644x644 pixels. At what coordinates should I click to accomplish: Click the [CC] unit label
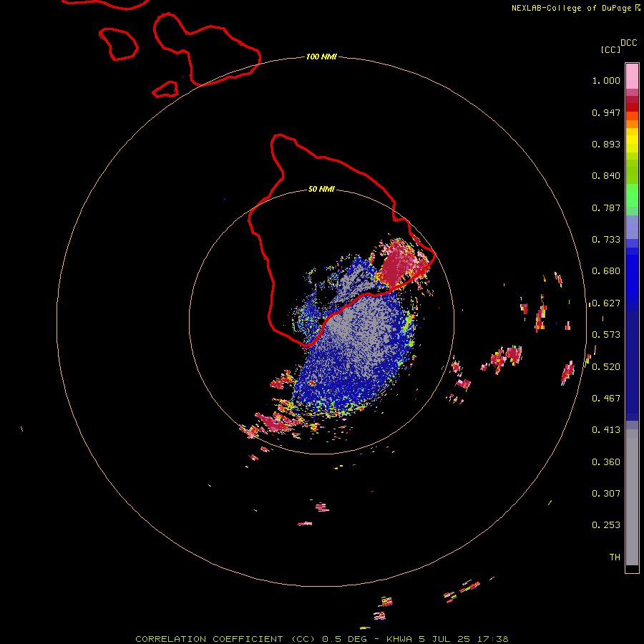click(610, 49)
